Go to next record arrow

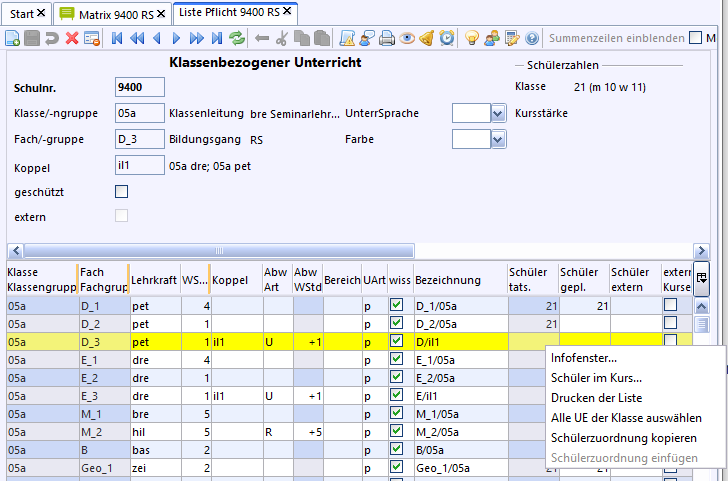[176, 38]
